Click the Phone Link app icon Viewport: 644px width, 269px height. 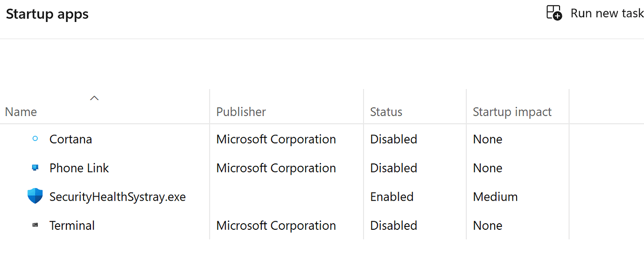[35, 168]
